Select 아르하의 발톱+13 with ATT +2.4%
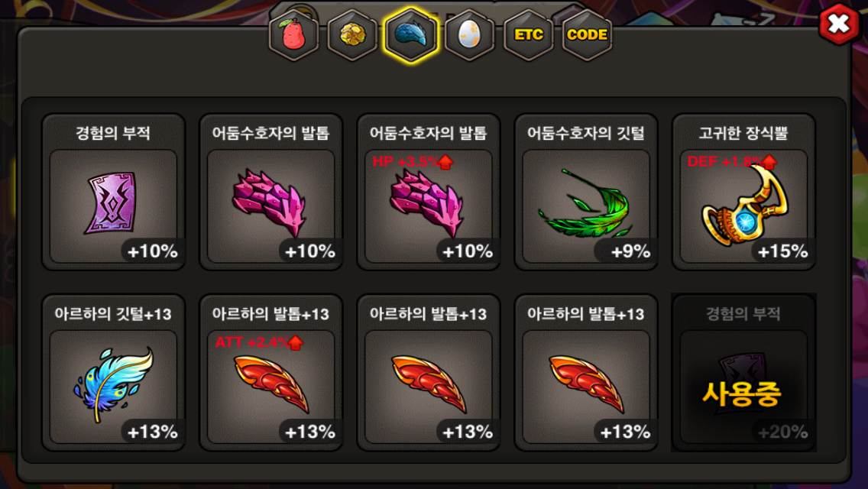868x489 pixels. (270, 372)
